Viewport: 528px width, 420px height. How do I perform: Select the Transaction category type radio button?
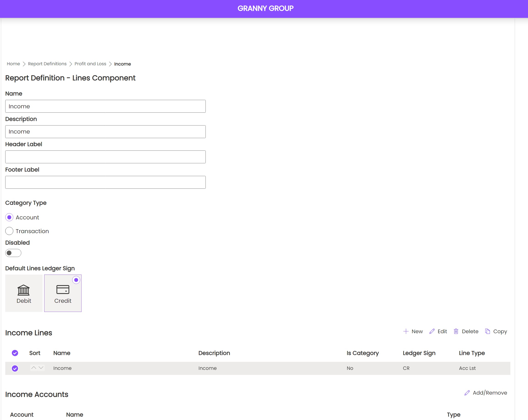(x=9, y=231)
